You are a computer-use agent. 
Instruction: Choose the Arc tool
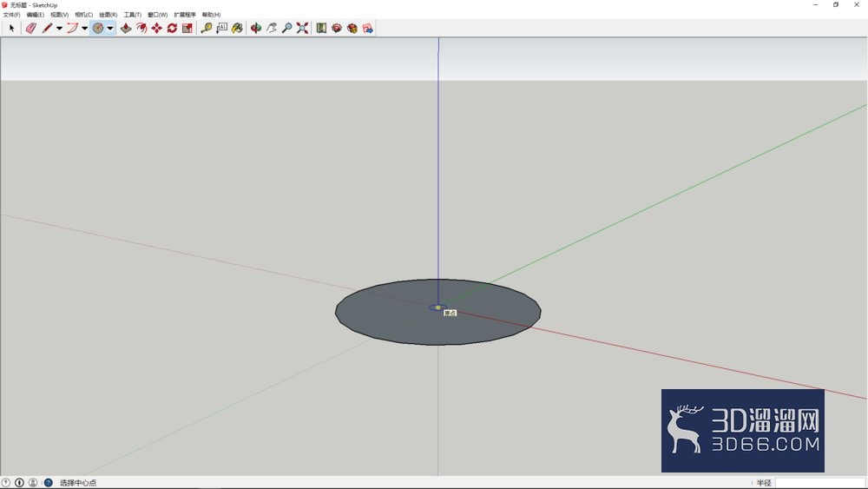pos(72,28)
